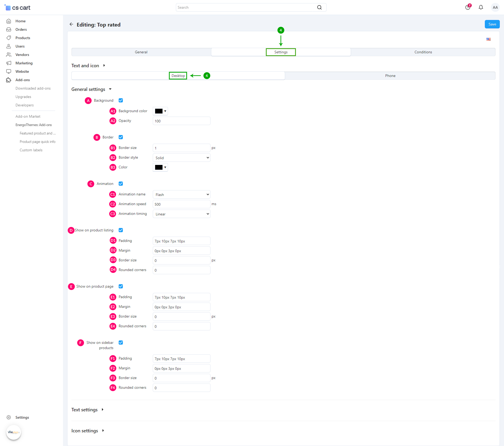The width and height of the screenshot is (504, 446).
Task: Open the Animation name dropdown
Action: pyautogui.click(x=181, y=194)
